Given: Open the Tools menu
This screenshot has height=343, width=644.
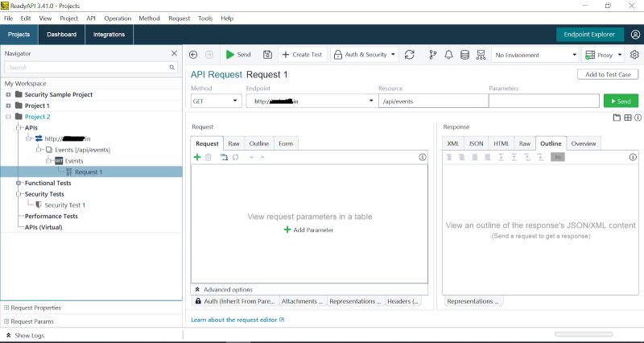Looking at the screenshot, I should [x=205, y=19].
